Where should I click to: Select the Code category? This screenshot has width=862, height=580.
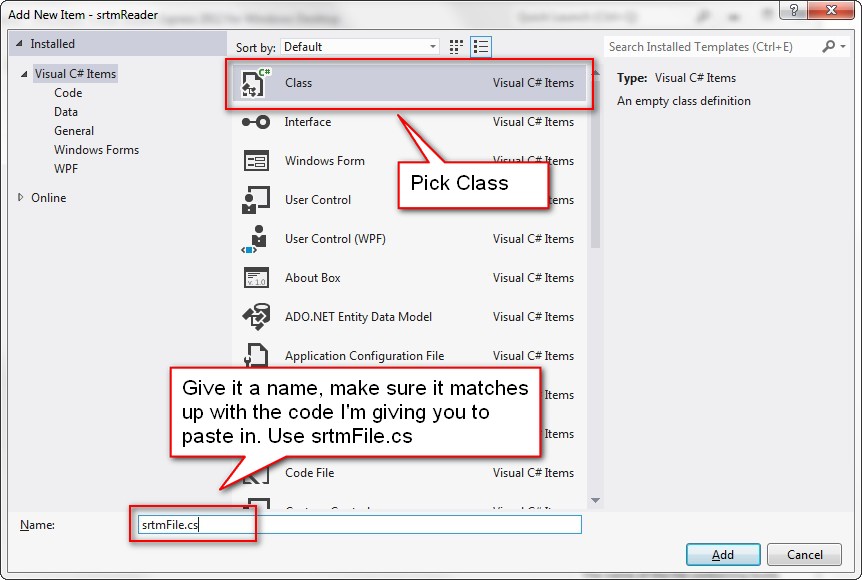pos(68,93)
